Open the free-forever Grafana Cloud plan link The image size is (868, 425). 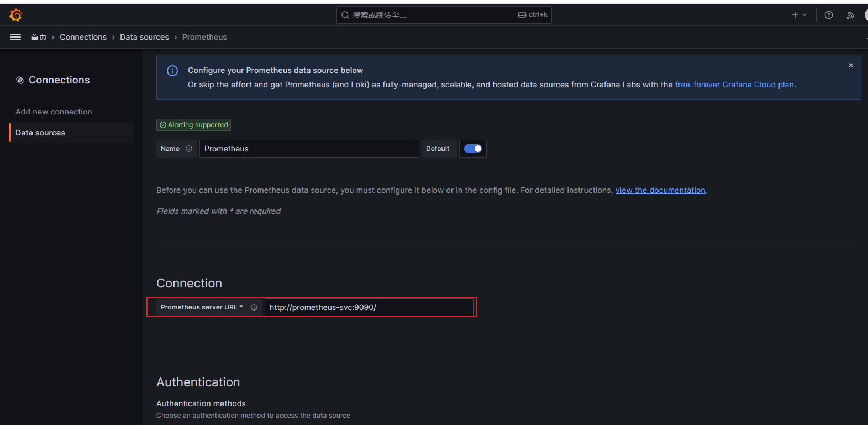click(x=734, y=85)
